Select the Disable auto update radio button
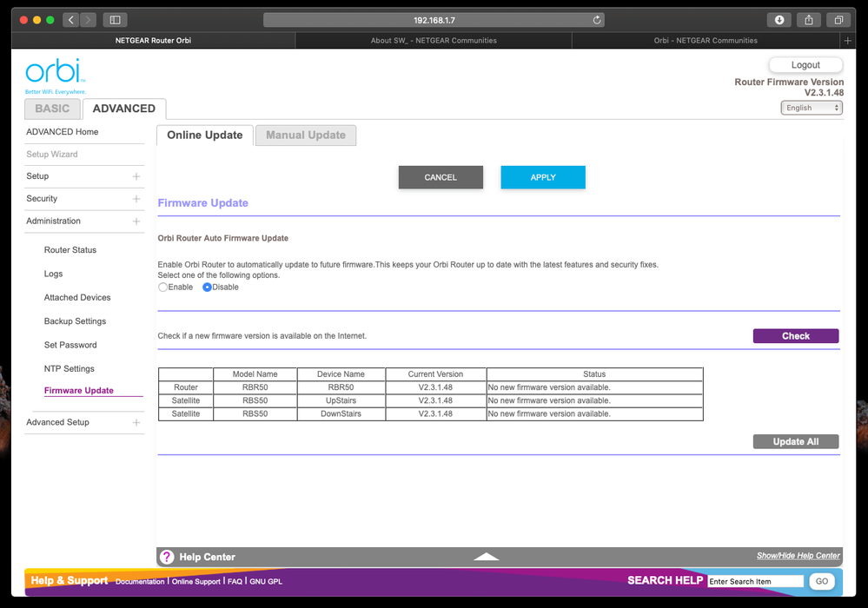868x608 pixels. pos(207,287)
